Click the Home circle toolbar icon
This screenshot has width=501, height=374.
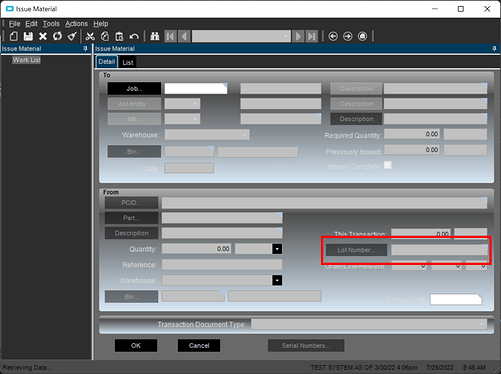click(x=362, y=36)
